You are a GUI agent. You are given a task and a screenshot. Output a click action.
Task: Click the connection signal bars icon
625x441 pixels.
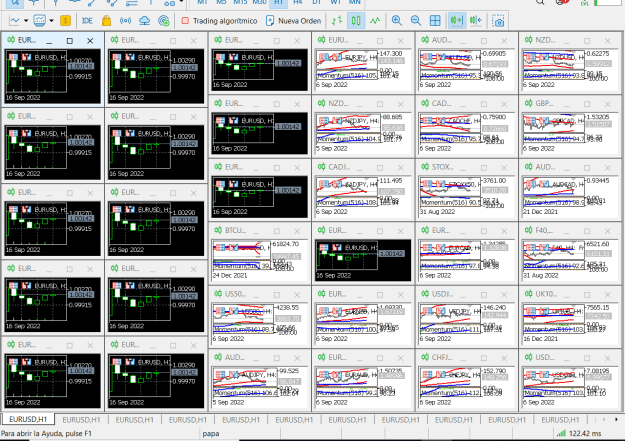pos(561,433)
